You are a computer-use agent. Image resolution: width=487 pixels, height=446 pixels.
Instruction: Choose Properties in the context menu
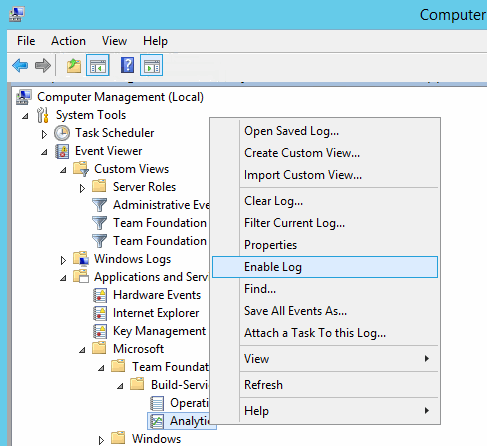tap(270, 245)
